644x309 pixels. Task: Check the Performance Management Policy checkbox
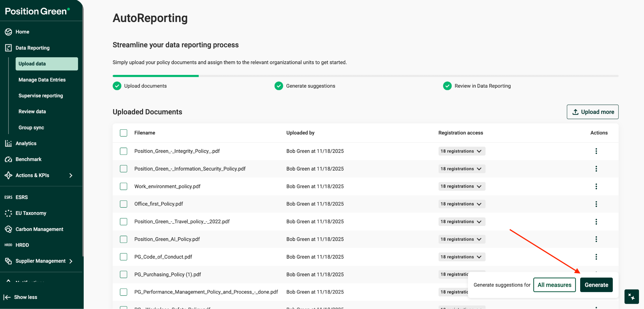(x=124, y=292)
